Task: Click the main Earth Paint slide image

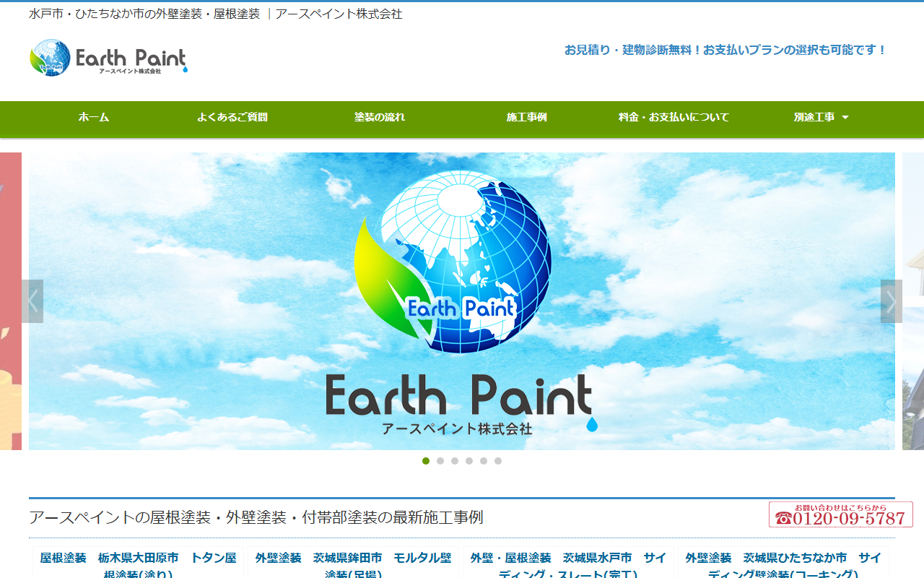Action: (462, 301)
